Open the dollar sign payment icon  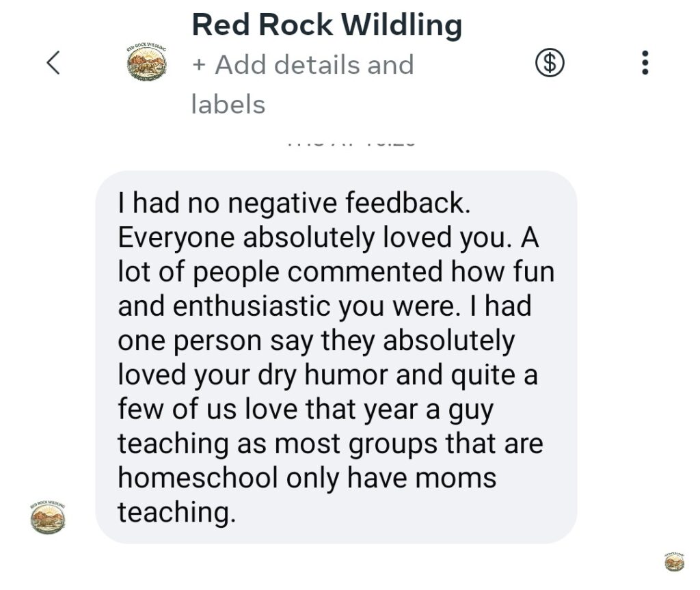coord(549,64)
